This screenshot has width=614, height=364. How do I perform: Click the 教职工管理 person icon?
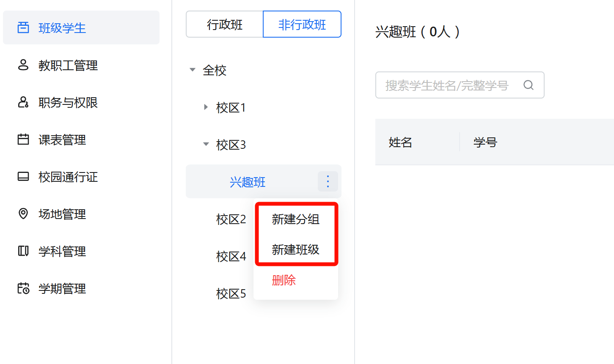pos(23,65)
